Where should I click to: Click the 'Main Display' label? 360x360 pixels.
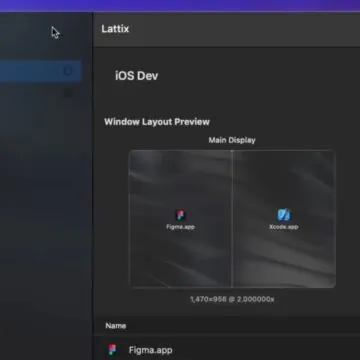point(232,140)
